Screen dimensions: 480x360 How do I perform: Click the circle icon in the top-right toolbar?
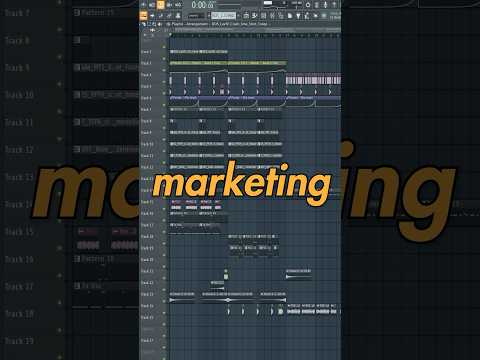click(308, 5)
